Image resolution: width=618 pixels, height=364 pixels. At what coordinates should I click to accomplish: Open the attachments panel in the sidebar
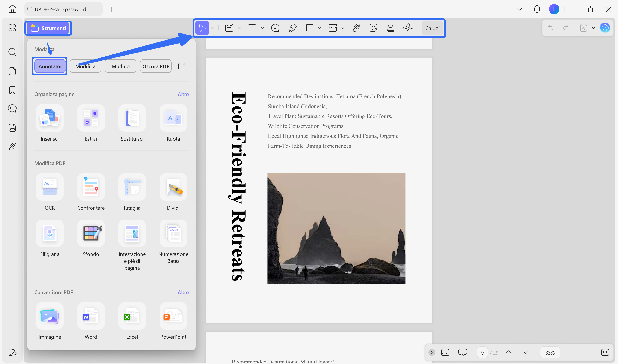tap(12, 146)
